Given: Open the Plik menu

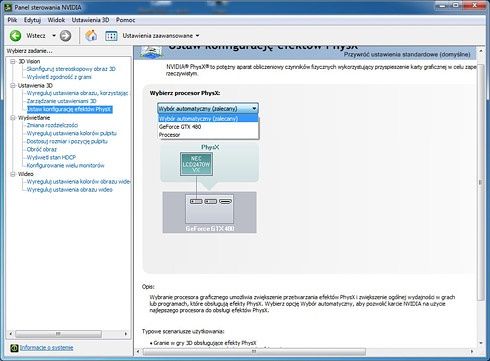Looking at the screenshot, I should point(12,20).
